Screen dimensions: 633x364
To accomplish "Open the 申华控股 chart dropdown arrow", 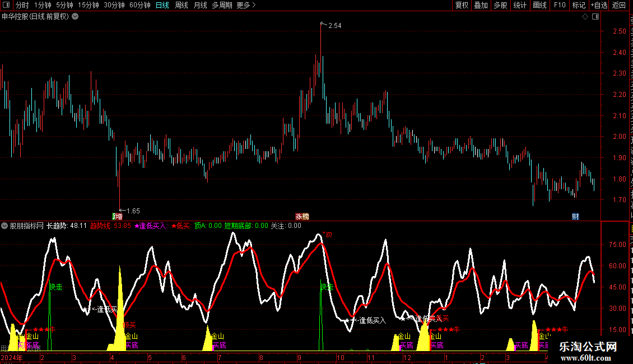I will [x=75, y=17].
